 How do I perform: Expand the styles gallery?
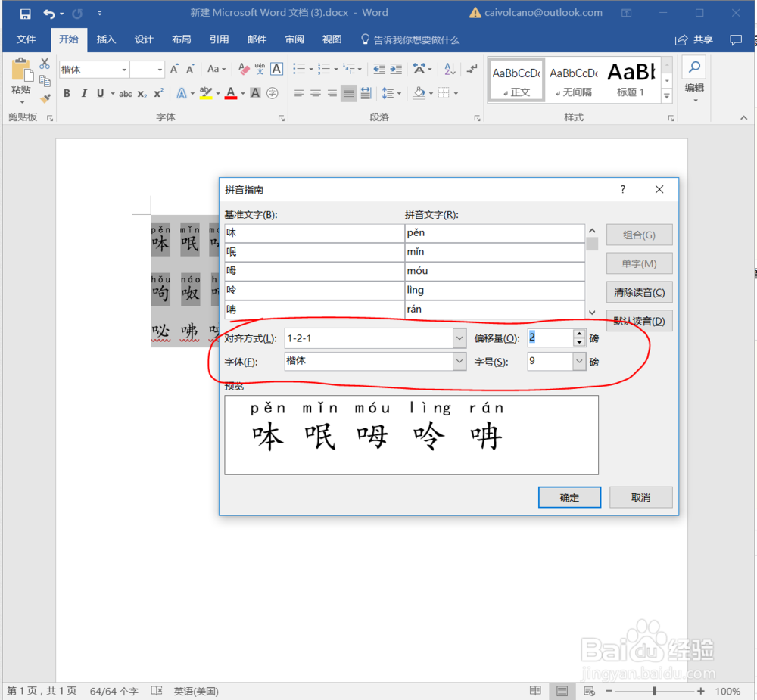pos(667,96)
